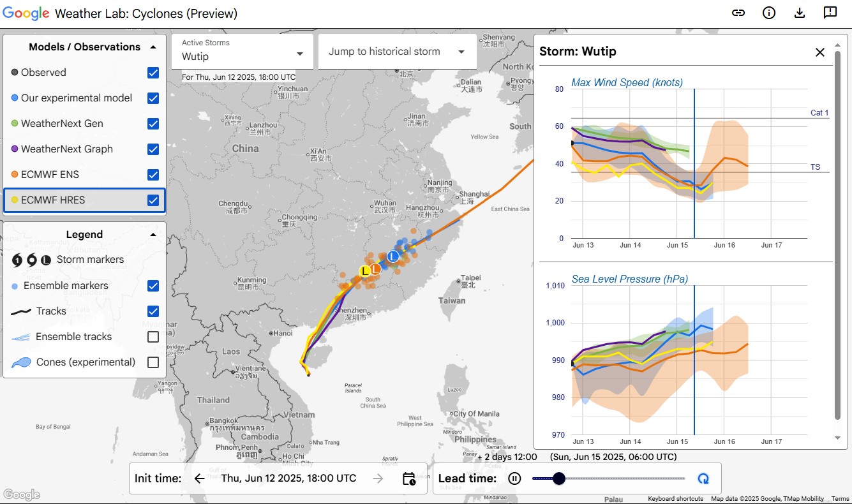Click the loop replay icon
Image resolution: width=852 pixels, height=504 pixels.
(x=703, y=478)
